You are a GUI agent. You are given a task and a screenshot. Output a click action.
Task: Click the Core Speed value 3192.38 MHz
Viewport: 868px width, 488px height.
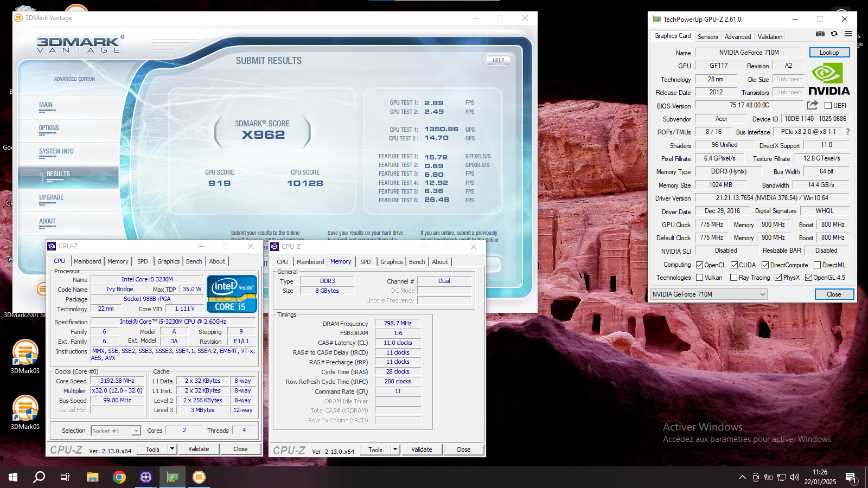[117, 381]
